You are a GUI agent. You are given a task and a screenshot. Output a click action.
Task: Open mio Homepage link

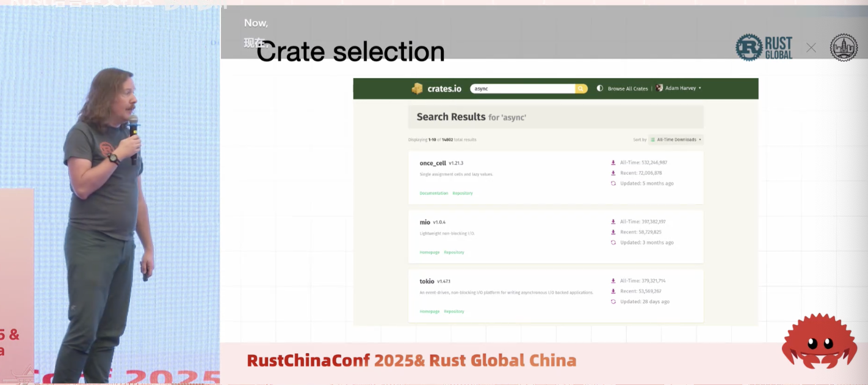(x=430, y=252)
